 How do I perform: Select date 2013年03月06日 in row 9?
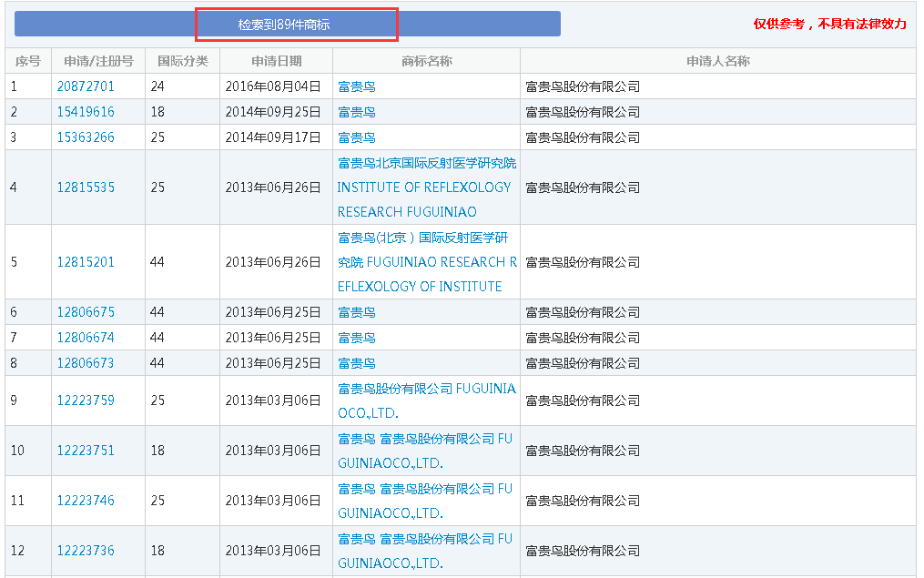[273, 401]
